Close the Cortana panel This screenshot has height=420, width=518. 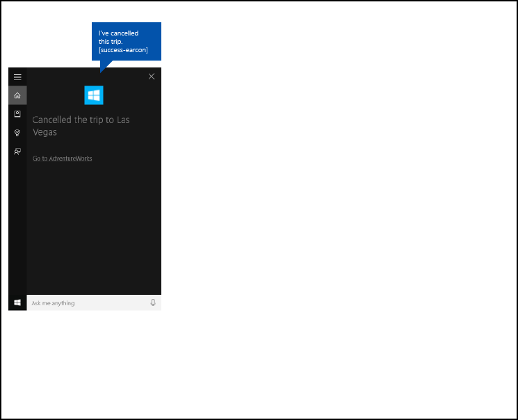tap(152, 76)
